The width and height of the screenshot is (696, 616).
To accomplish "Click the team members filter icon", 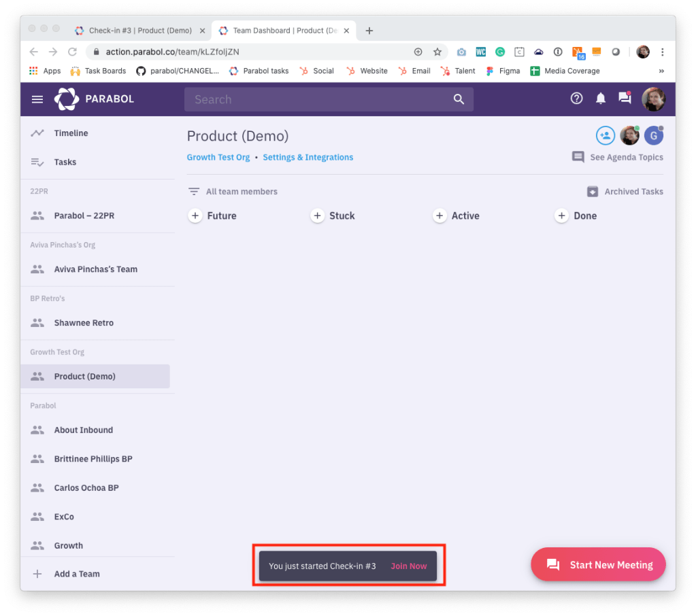I will [x=194, y=192].
